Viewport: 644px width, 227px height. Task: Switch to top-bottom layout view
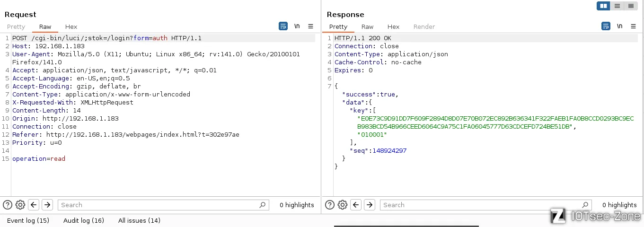coord(617,6)
